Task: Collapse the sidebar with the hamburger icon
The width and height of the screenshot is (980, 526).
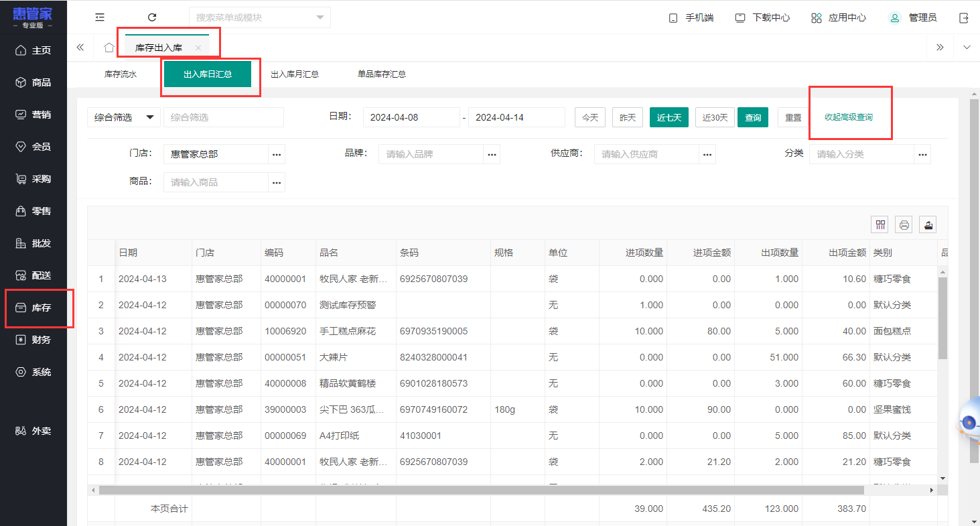Action: (100, 17)
